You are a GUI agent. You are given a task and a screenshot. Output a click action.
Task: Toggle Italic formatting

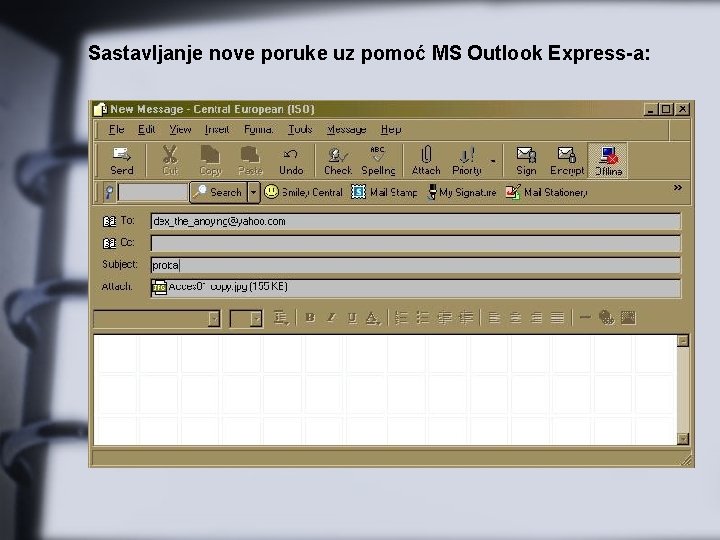click(331, 318)
